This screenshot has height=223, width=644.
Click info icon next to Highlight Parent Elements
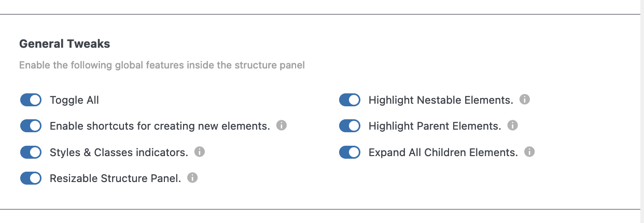point(512,126)
